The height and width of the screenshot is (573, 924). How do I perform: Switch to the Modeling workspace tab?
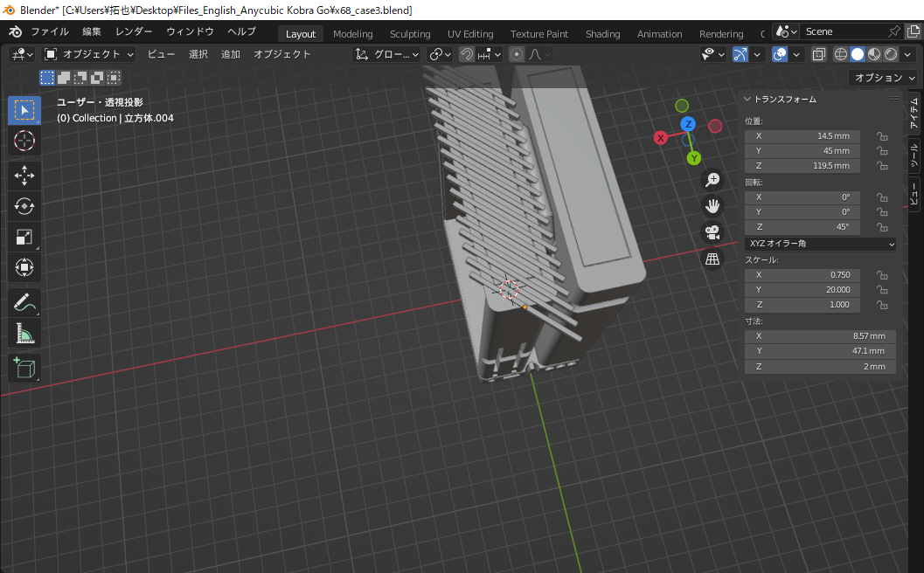point(352,33)
